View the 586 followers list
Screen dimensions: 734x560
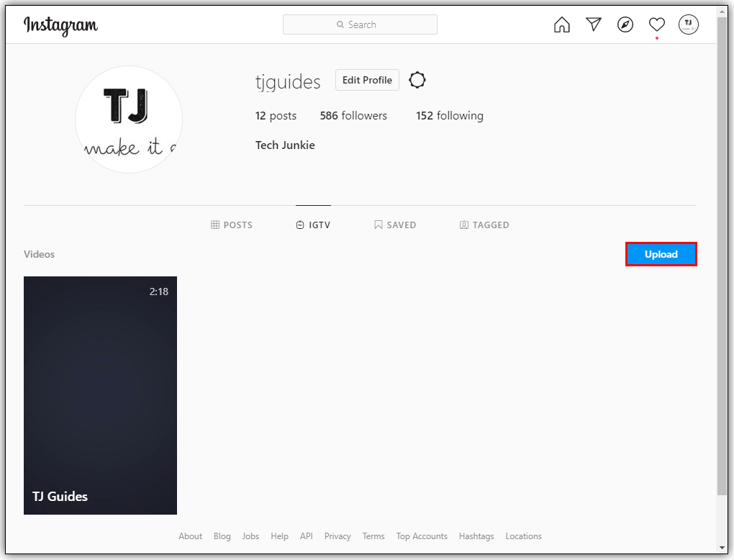[353, 116]
